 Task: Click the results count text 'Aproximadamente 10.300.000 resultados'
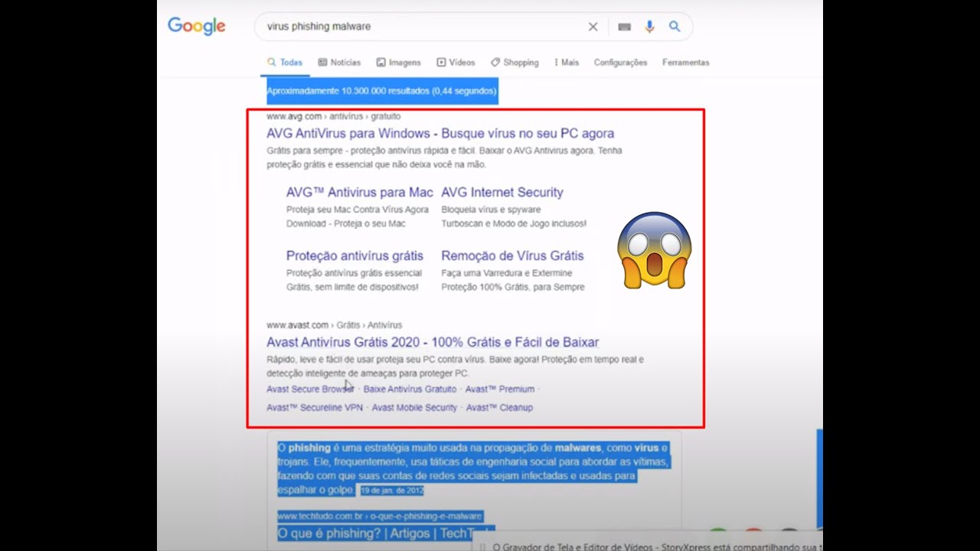click(x=348, y=91)
